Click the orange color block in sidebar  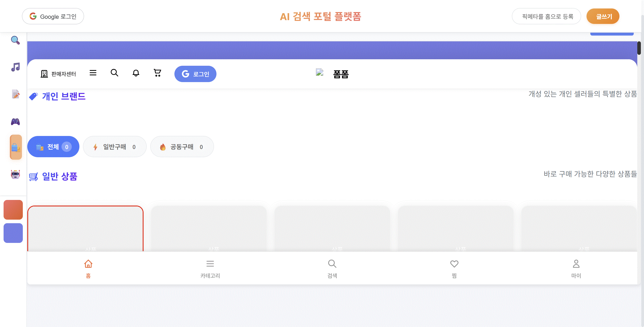tap(13, 210)
